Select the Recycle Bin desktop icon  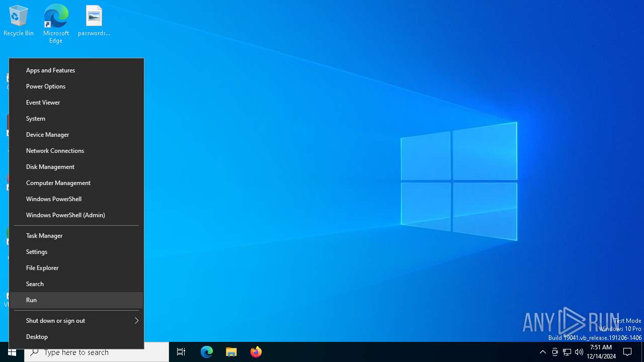(x=19, y=21)
